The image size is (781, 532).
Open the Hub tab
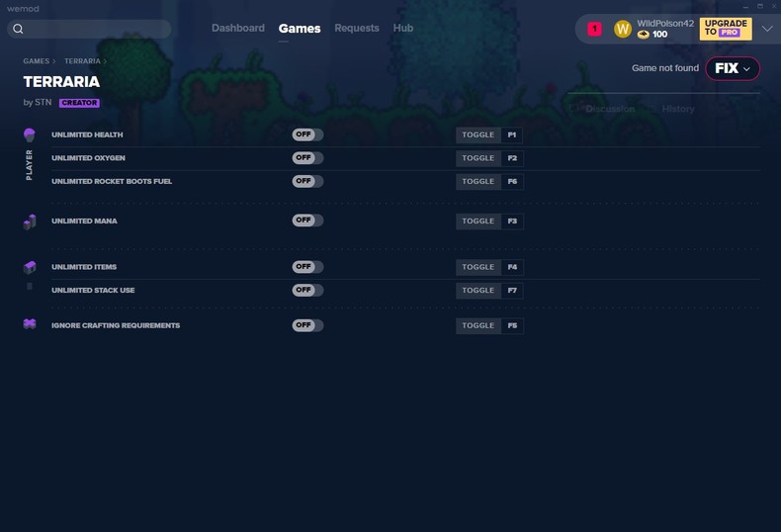pos(403,29)
